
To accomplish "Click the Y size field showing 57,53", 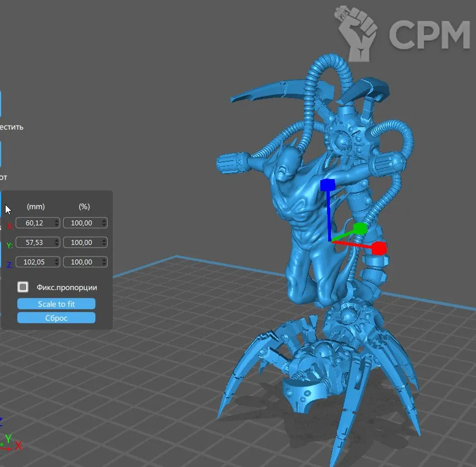I will click(x=35, y=243).
